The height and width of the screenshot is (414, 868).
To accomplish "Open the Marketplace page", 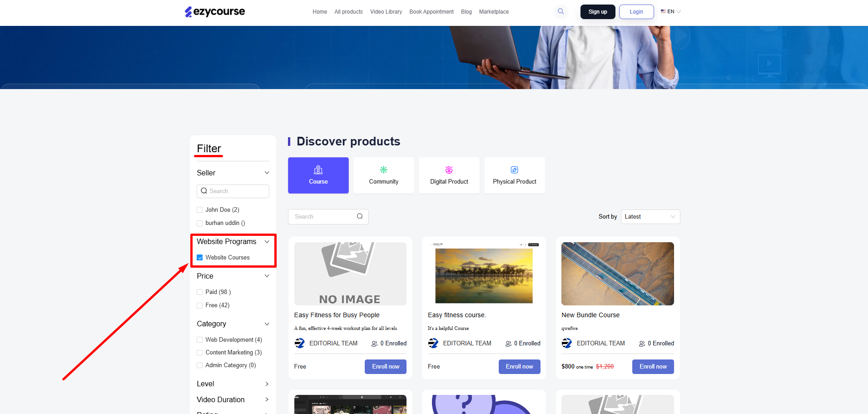I will (x=494, y=12).
